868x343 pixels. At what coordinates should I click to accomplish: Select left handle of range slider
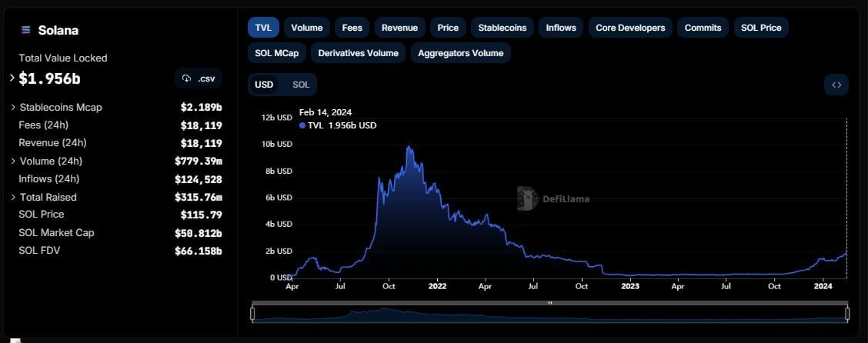[252, 315]
